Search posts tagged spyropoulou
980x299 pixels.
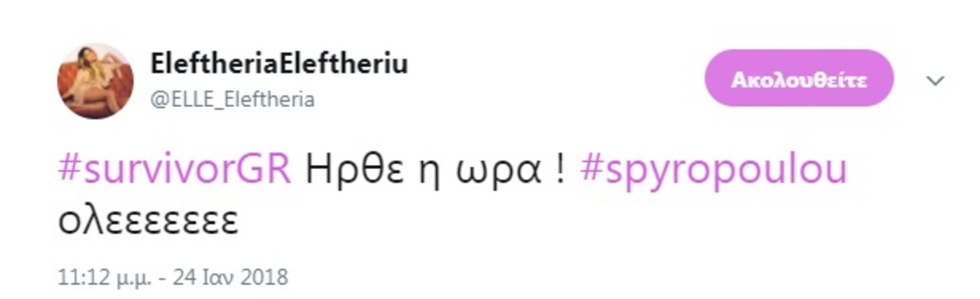click(x=714, y=172)
